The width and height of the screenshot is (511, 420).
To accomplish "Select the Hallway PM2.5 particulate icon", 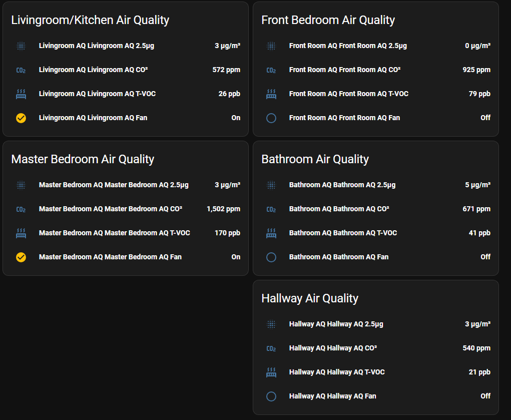I will coord(271,324).
